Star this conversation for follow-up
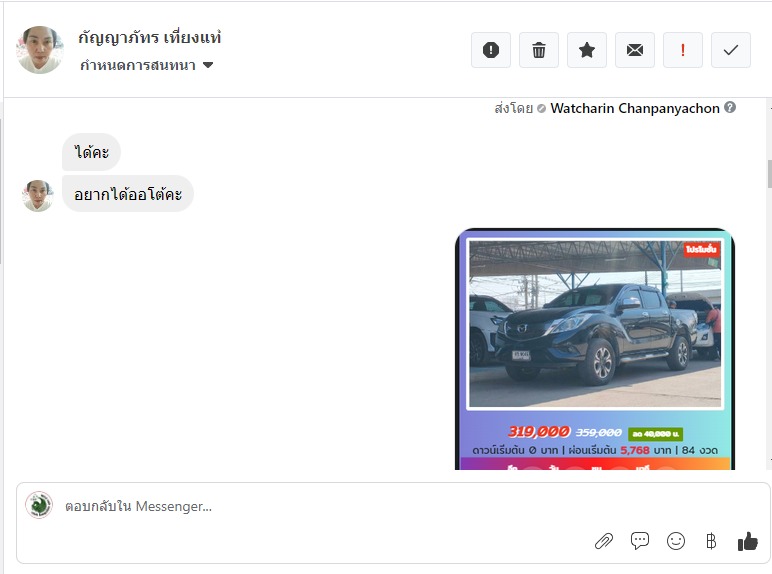The height and width of the screenshot is (574, 772). click(587, 50)
